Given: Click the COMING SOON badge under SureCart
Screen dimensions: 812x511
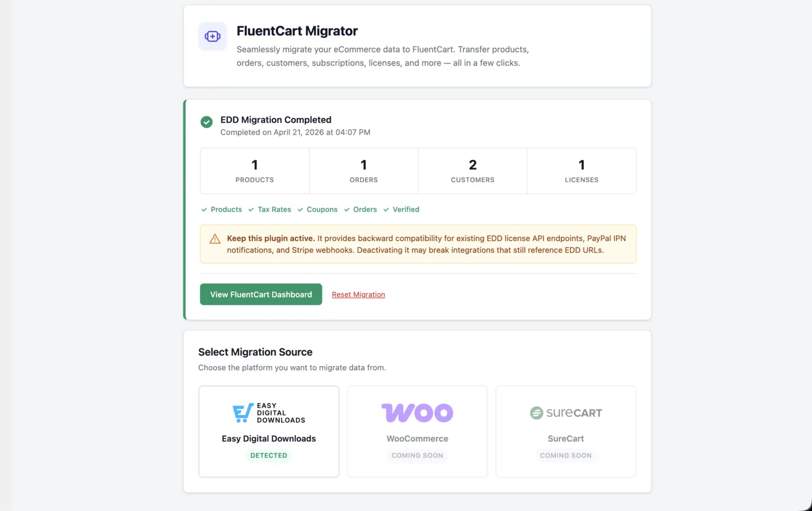Looking at the screenshot, I should (566, 455).
